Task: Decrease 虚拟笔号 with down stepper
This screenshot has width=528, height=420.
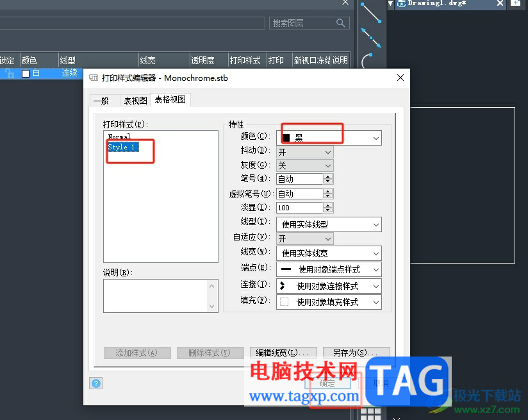Action: [x=327, y=196]
